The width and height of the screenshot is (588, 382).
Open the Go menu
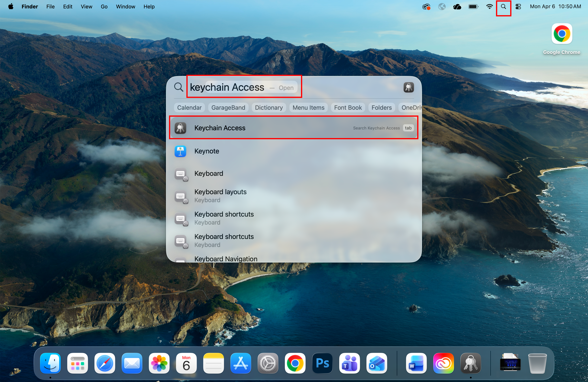coord(104,7)
